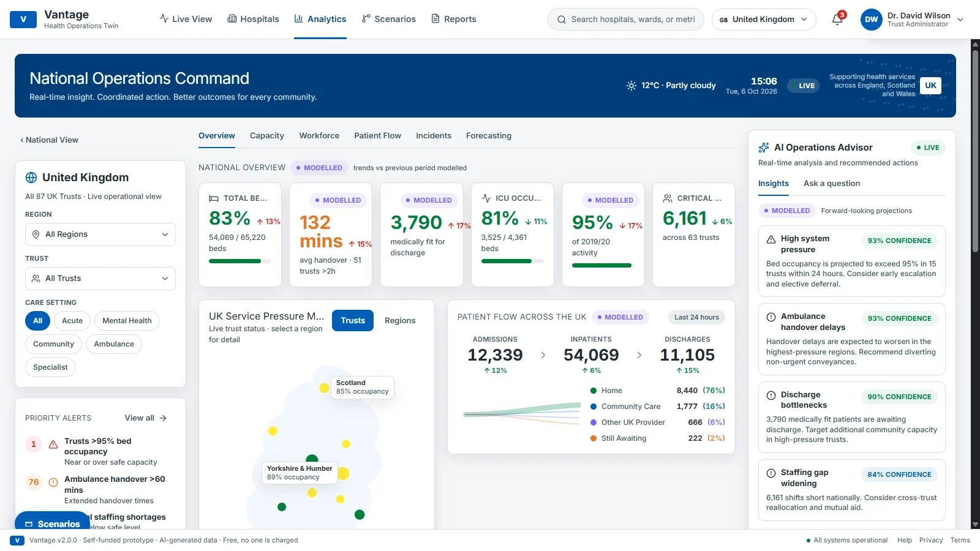980x551 pixels.
Task: Click the search magnifier icon
Action: point(561,20)
